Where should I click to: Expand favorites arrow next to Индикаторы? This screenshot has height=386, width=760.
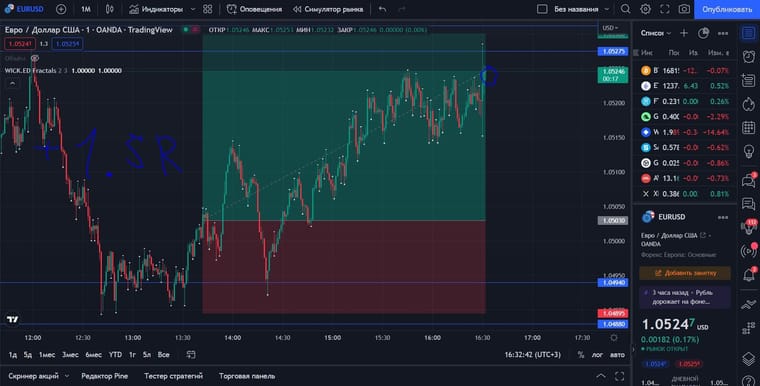click(193, 9)
